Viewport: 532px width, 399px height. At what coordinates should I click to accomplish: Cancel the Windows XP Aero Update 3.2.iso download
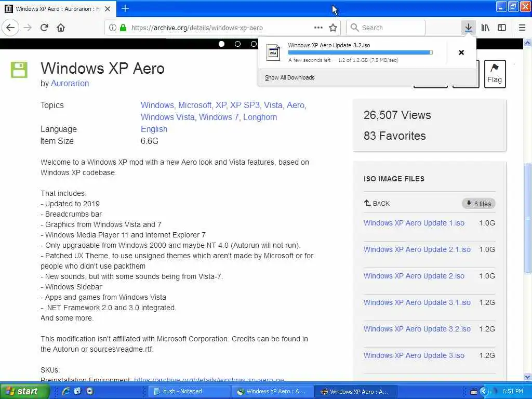coord(461,52)
